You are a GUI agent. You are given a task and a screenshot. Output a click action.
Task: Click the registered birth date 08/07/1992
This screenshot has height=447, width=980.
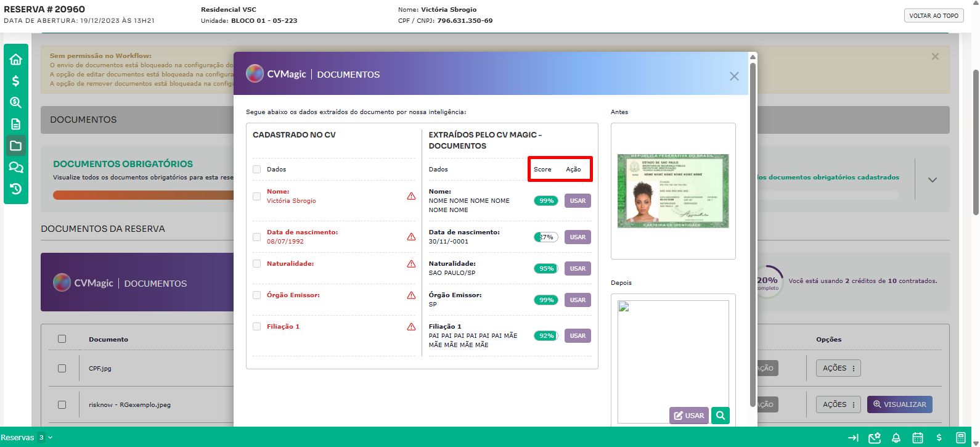click(285, 242)
